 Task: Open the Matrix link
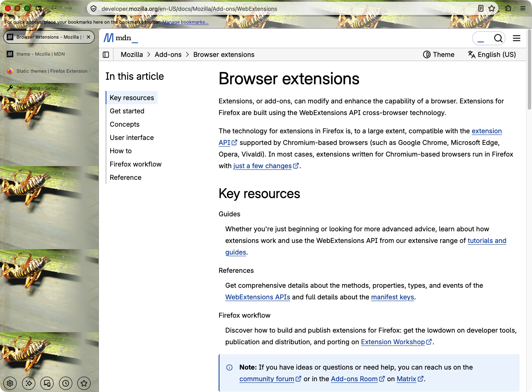click(410, 379)
